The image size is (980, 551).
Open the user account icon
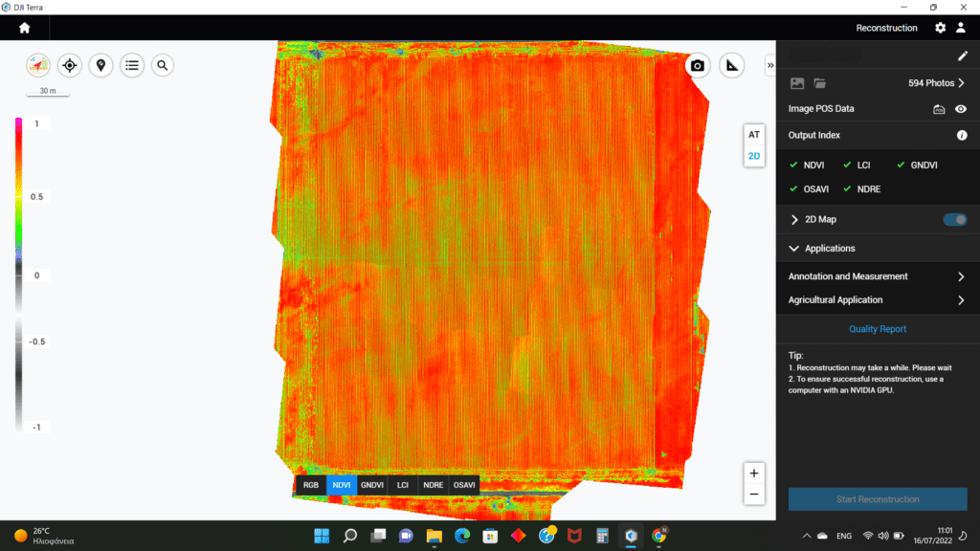click(961, 28)
